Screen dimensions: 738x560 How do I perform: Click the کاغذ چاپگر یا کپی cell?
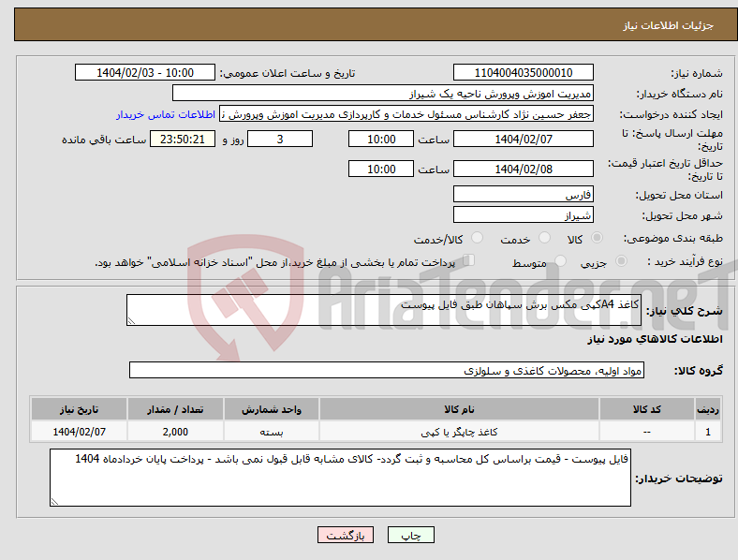click(x=459, y=432)
